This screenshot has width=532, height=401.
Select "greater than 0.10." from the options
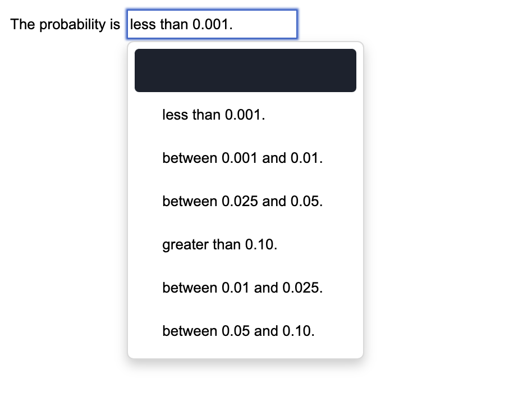220,244
